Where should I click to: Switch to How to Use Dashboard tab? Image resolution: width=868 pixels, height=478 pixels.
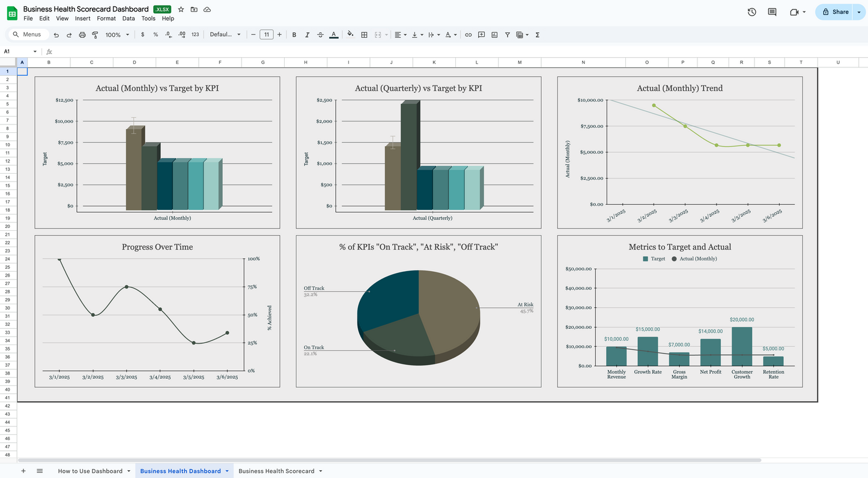tap(90, 471)
